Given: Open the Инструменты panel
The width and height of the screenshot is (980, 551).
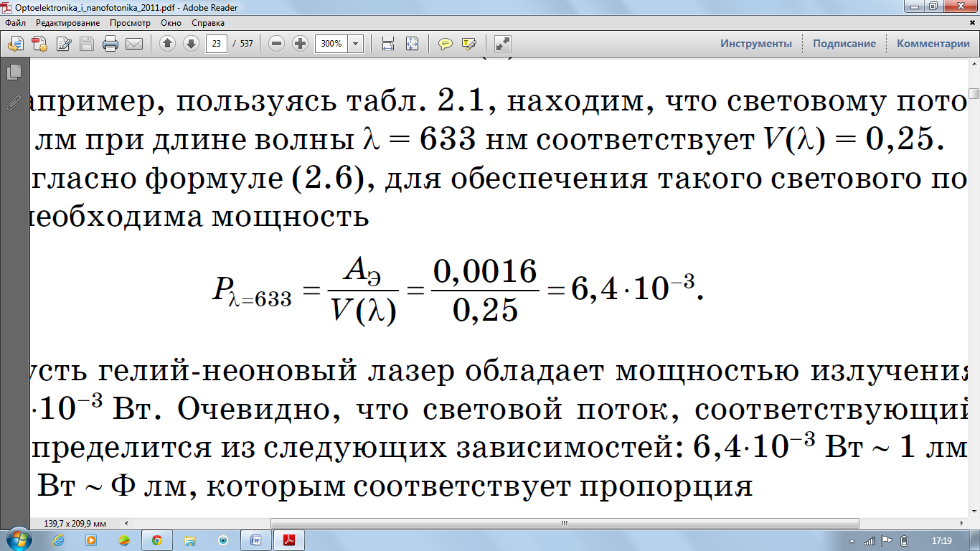Looking at the screenshot, I should click(x=756, y=44).
